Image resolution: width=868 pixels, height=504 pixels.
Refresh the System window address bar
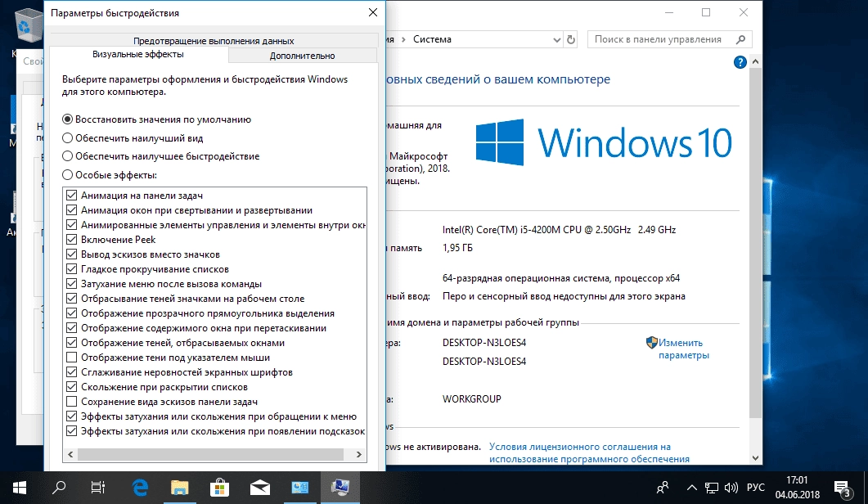[x=571, y=39]
